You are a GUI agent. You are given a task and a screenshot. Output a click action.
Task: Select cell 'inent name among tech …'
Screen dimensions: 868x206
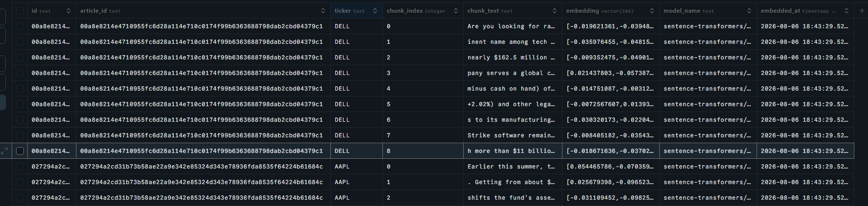pyautogui.click(x=513, y=42)
